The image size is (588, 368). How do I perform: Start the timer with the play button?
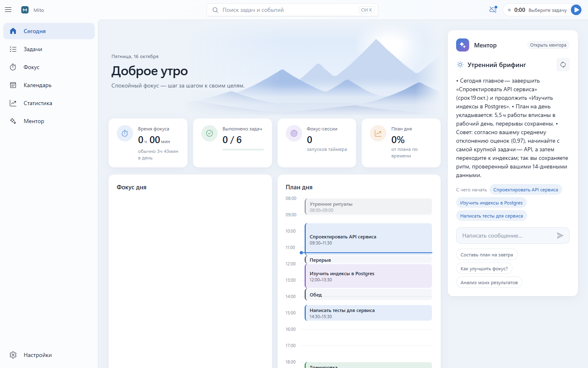(x=576, y=10)
